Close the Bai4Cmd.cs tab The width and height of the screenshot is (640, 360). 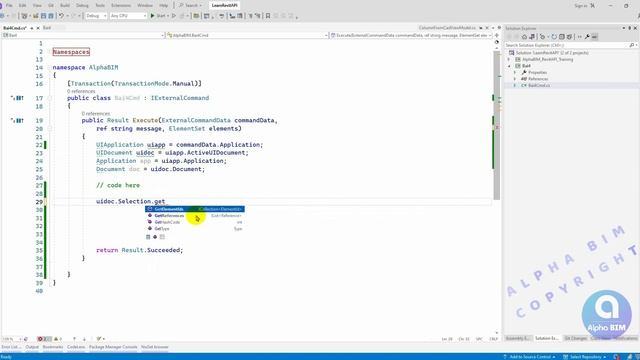pyautogui.click(x=38, y=28)
